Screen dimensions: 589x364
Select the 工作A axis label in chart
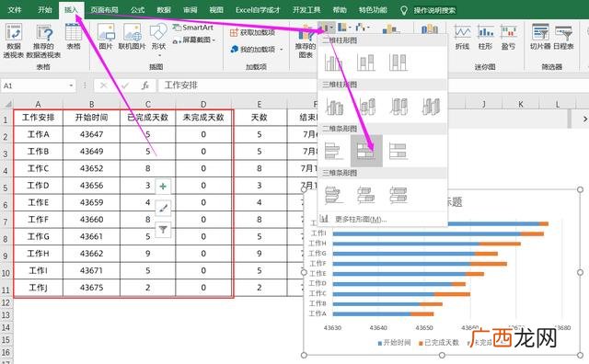point(318,313)
